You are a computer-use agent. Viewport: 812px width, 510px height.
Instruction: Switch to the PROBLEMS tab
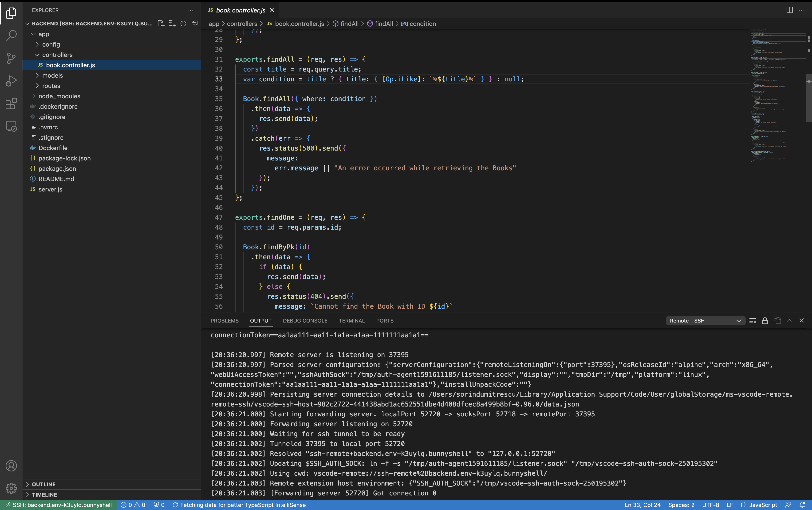[x=225, y=320]
